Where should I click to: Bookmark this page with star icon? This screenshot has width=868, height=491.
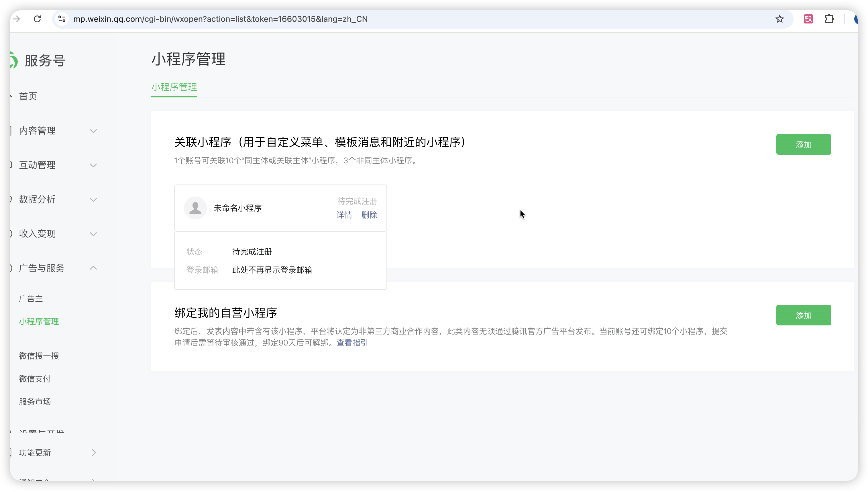(x=779, y=19)
